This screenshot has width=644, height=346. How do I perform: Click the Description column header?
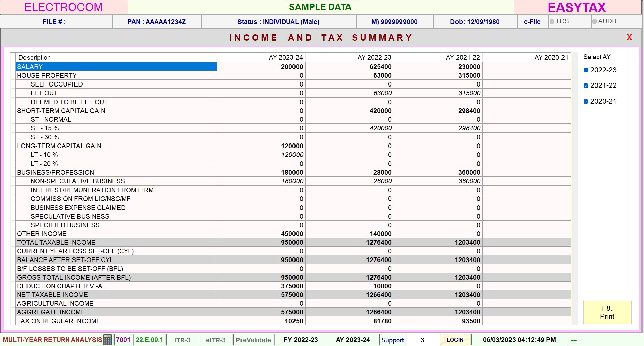pos(116,57)
